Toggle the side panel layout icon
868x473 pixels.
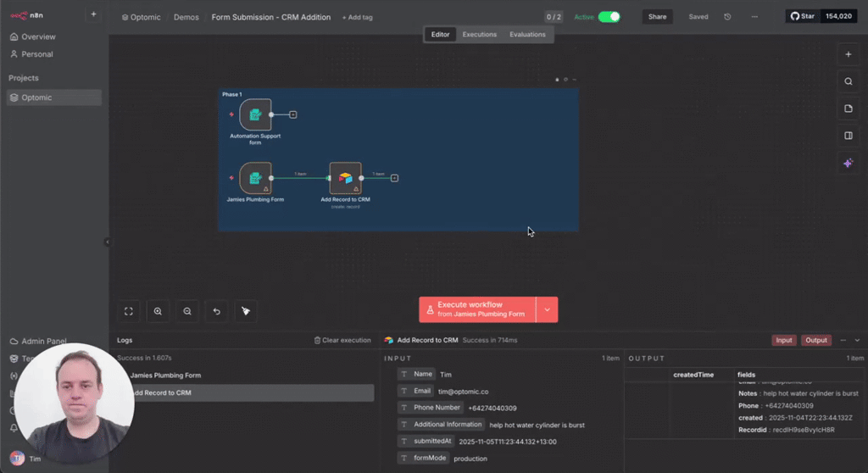click(x=848, y=136)
